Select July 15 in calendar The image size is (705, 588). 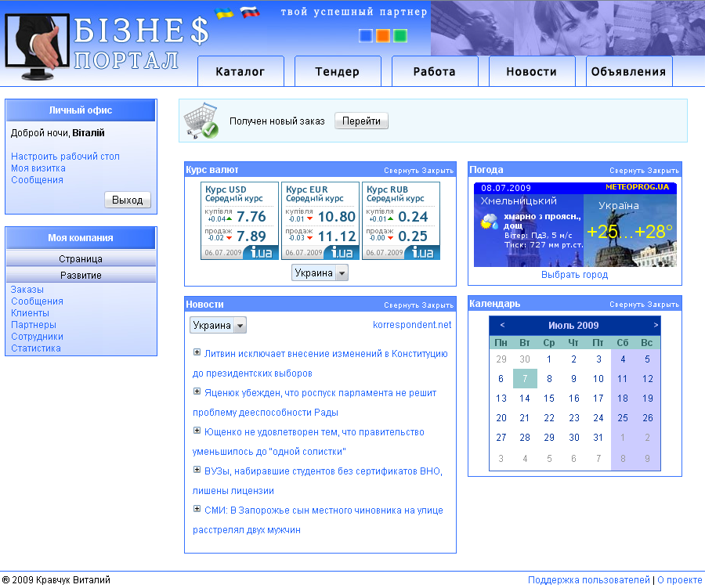pos(549,399)
